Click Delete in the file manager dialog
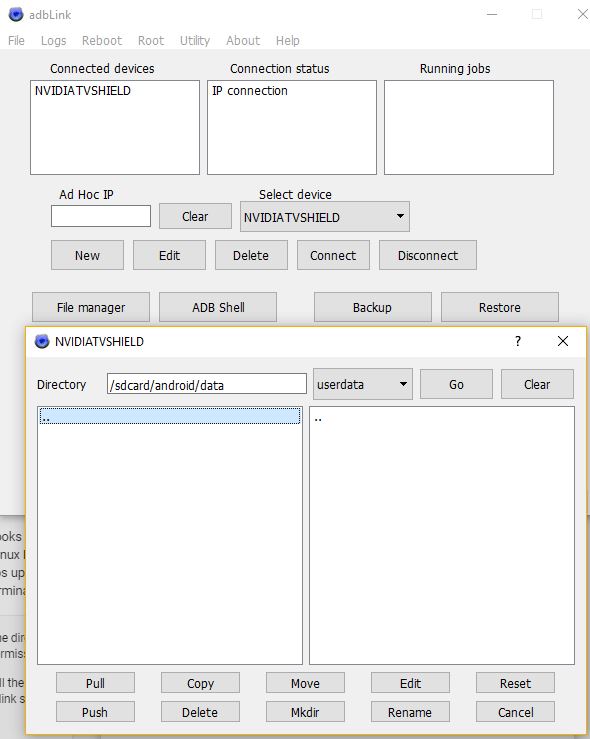 pyautogui.click(x=200, y=712)
